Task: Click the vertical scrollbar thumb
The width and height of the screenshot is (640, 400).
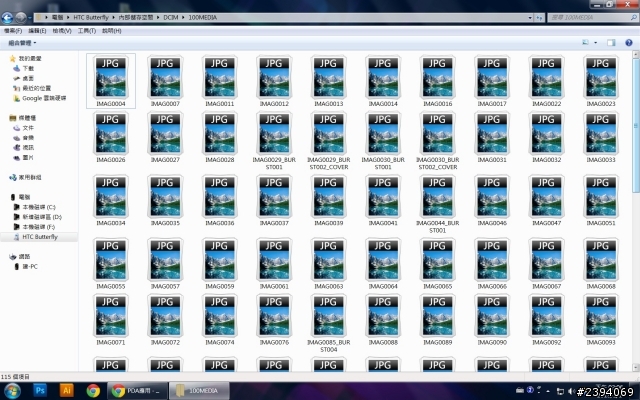Action: pyautogui.click(x=636, y=125)
